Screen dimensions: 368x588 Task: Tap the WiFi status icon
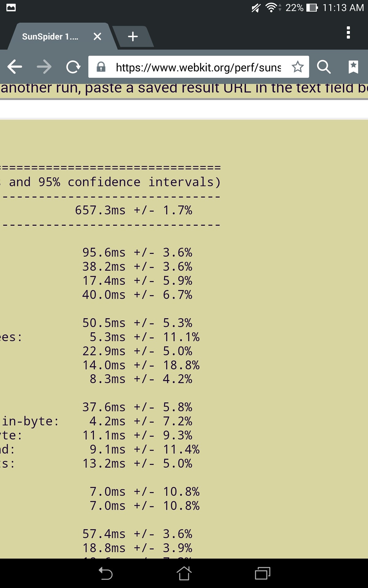[x=271, y=7]
